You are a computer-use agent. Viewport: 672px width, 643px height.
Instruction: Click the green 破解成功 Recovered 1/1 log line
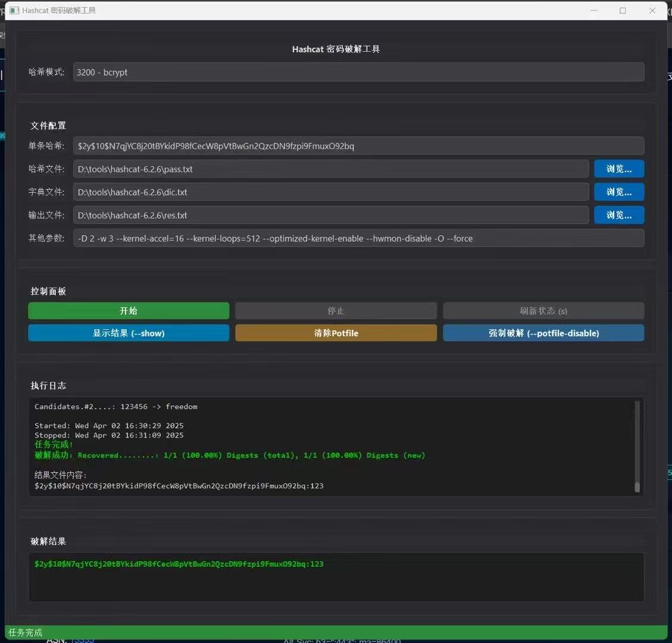pyautogui.click(x=230, y=455)
